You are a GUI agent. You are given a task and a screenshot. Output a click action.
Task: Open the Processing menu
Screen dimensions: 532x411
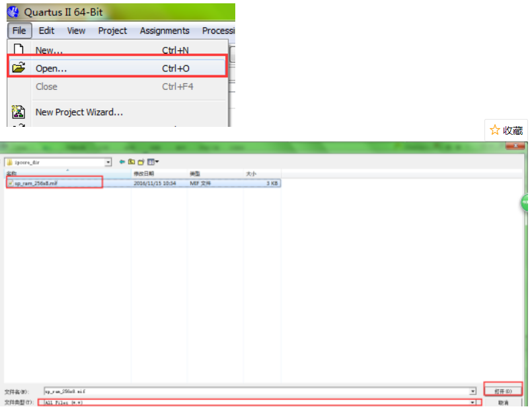coord(218,30)
